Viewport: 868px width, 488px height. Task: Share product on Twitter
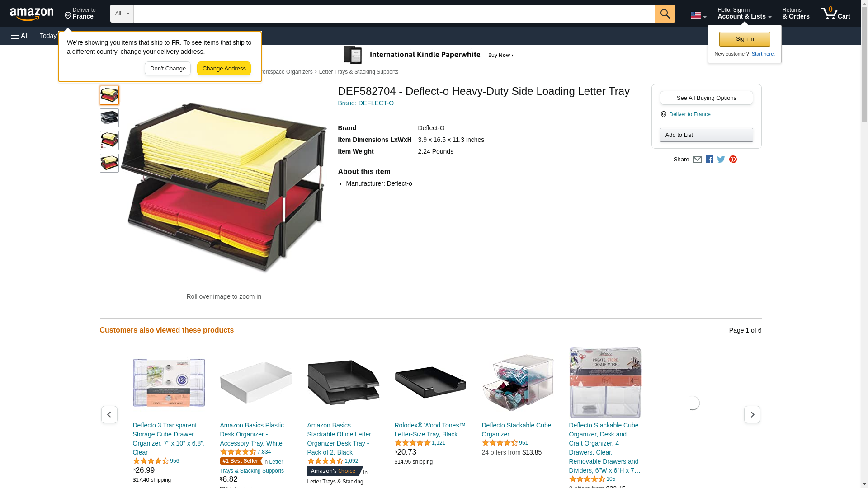pyautogui.click(x=721, y=159)
